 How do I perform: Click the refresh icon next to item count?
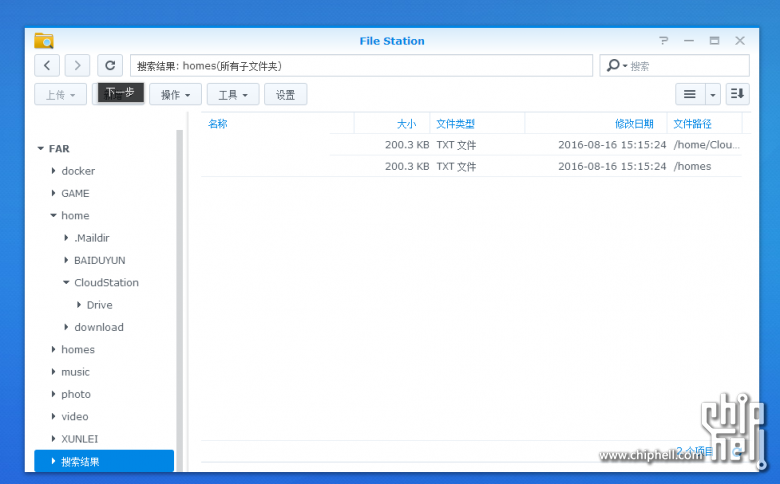tap(738, 452)
